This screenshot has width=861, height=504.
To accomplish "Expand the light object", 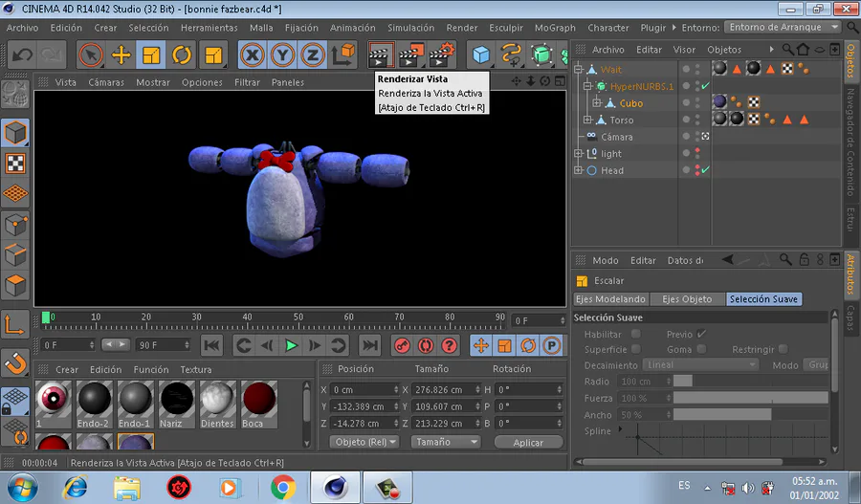I will click(578, 153).
